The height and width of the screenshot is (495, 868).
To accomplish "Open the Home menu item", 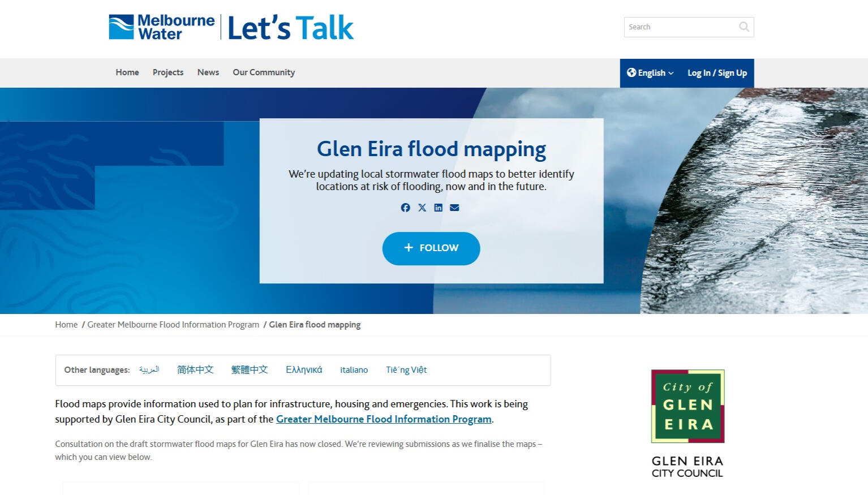I will pos(127,72).
